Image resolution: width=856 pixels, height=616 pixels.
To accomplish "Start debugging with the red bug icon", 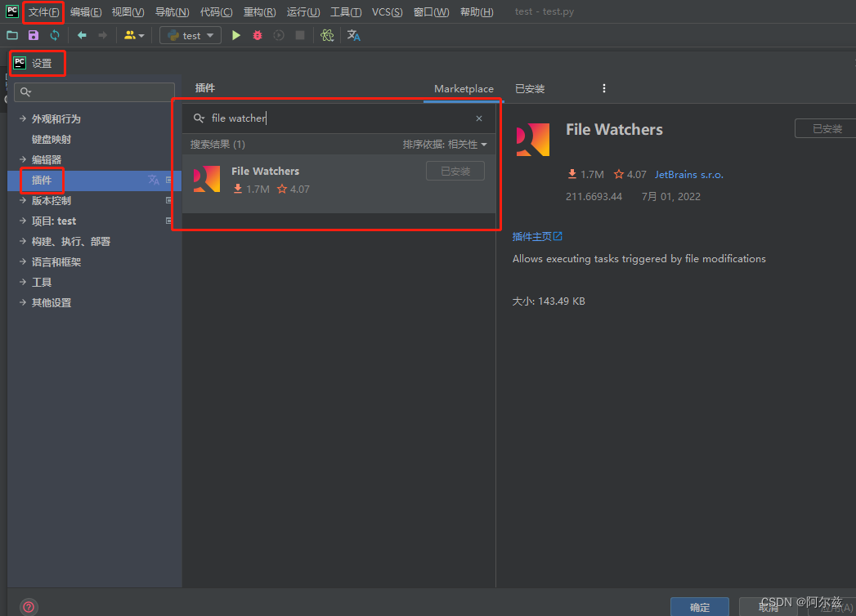I will pos(258,35).
